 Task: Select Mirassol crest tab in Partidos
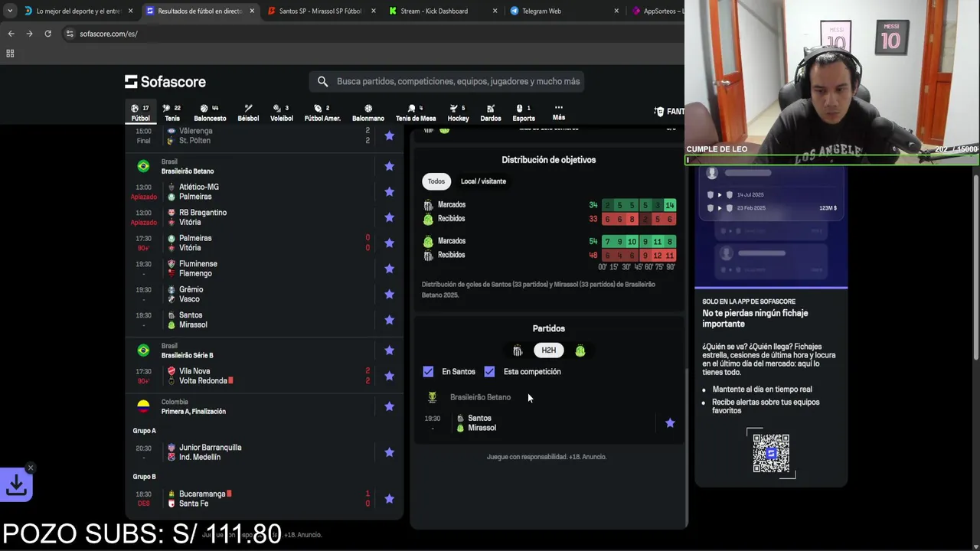click(x=580, y=350)
